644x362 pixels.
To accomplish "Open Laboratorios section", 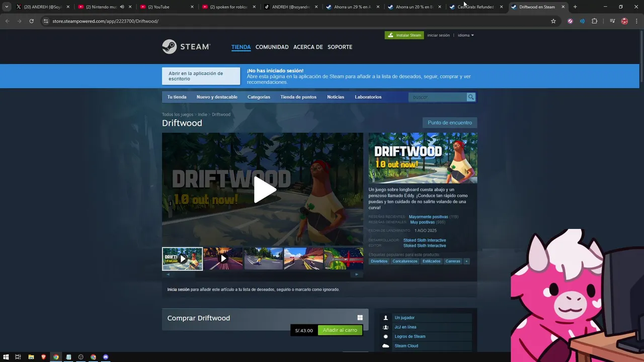I will point(368,97).
